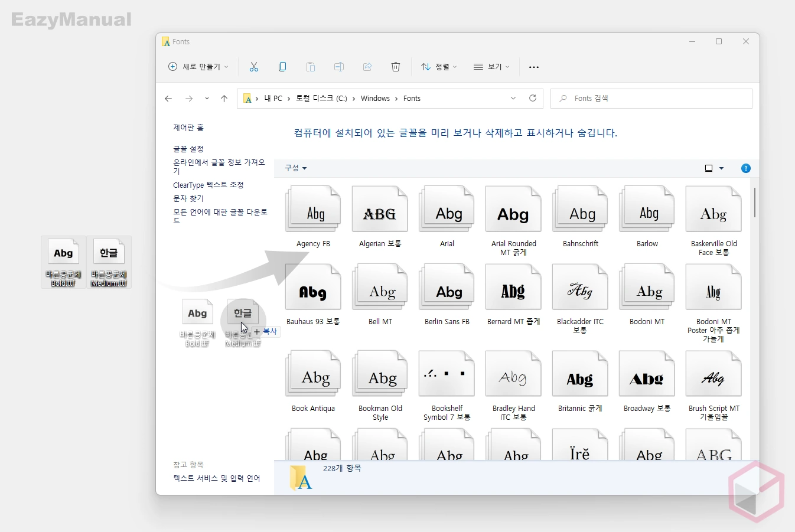
Task: Open the 글꼴 설정 link
Action: 188,149
